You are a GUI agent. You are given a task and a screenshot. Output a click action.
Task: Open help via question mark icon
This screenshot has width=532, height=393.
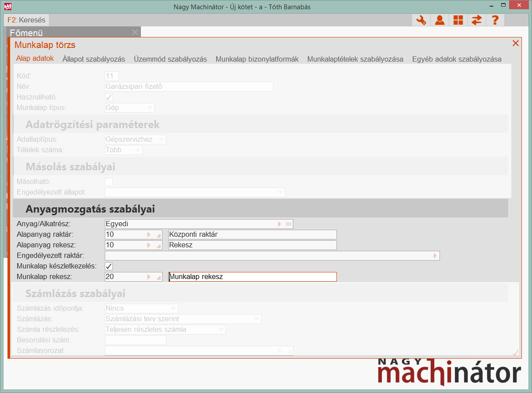tap(495, 20)
